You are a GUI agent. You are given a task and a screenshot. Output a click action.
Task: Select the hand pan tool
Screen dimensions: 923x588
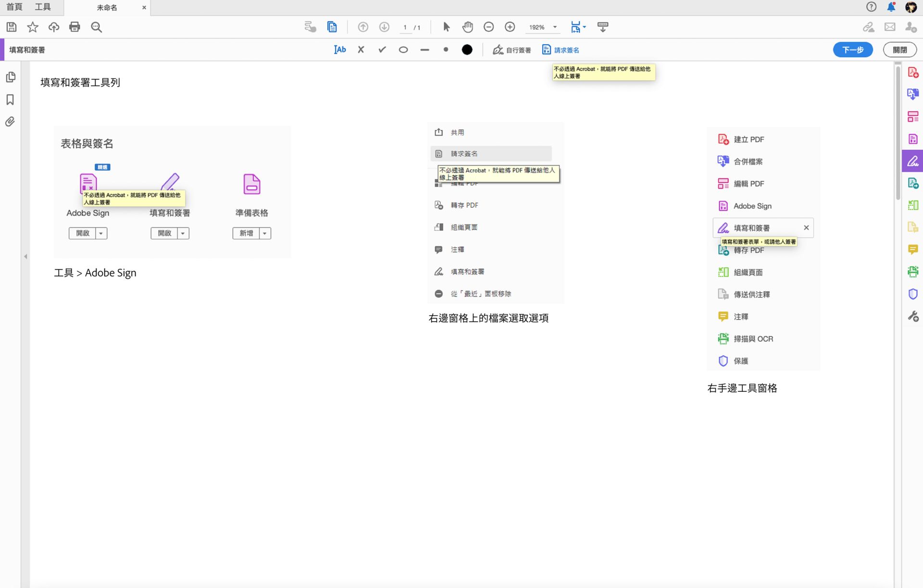(x=467, y=27)
